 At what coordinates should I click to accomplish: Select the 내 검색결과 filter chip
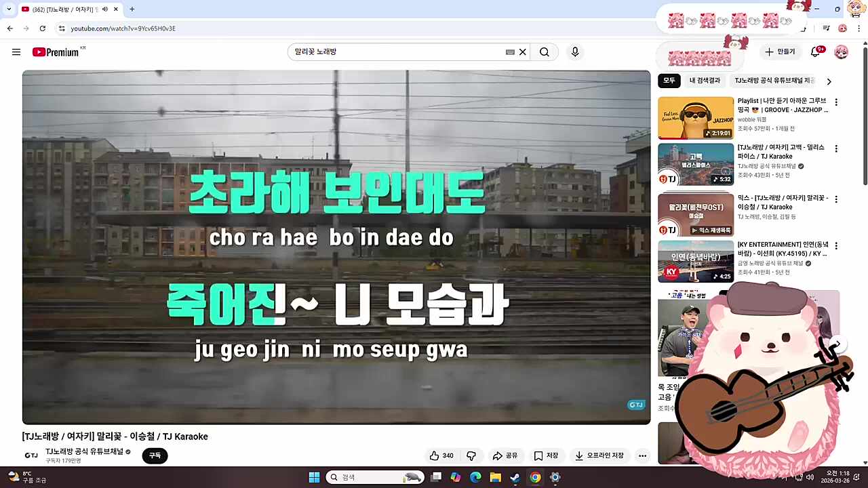705,81
